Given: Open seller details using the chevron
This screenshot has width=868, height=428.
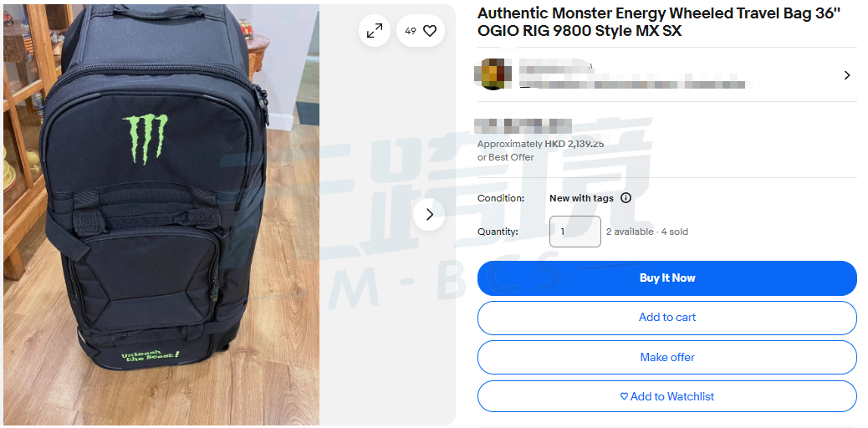Looking at the screenshot, I should click(x=846, y=74).
